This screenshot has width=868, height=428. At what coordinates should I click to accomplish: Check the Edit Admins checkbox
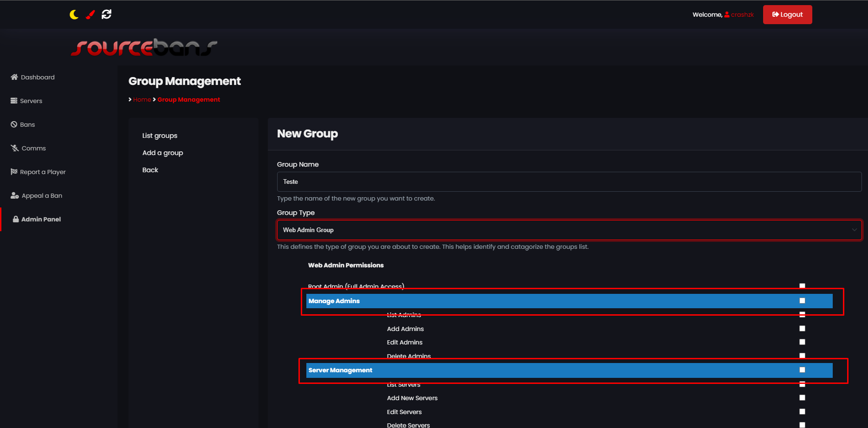(802, 342)
